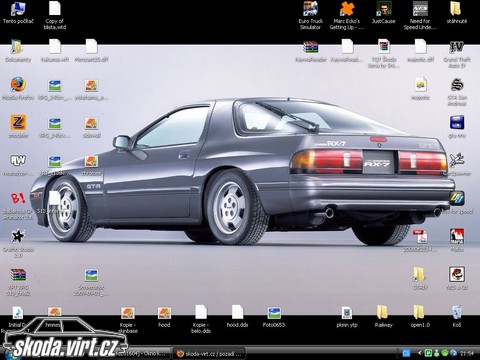
Task: Open Mozilla Firefox desktop shortcut
Action: (x=18, y=85)
